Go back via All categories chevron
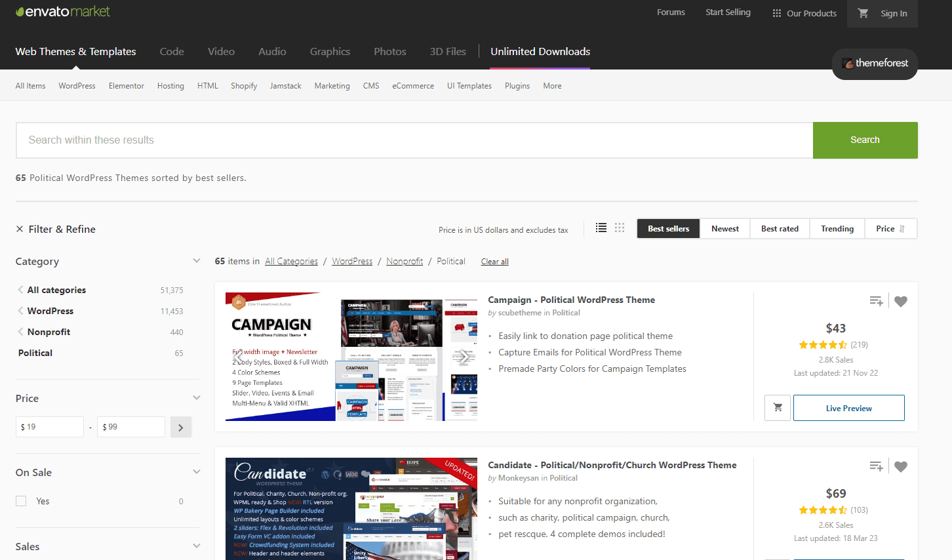The width and height of the screenshot is (952, 560). click(x=20, y=290)
